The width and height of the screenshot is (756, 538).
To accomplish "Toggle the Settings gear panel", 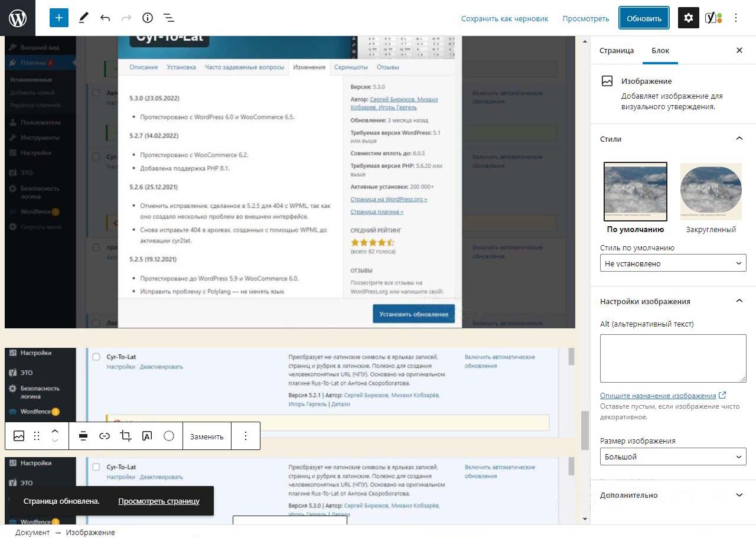I will click(x=688, y=18).
